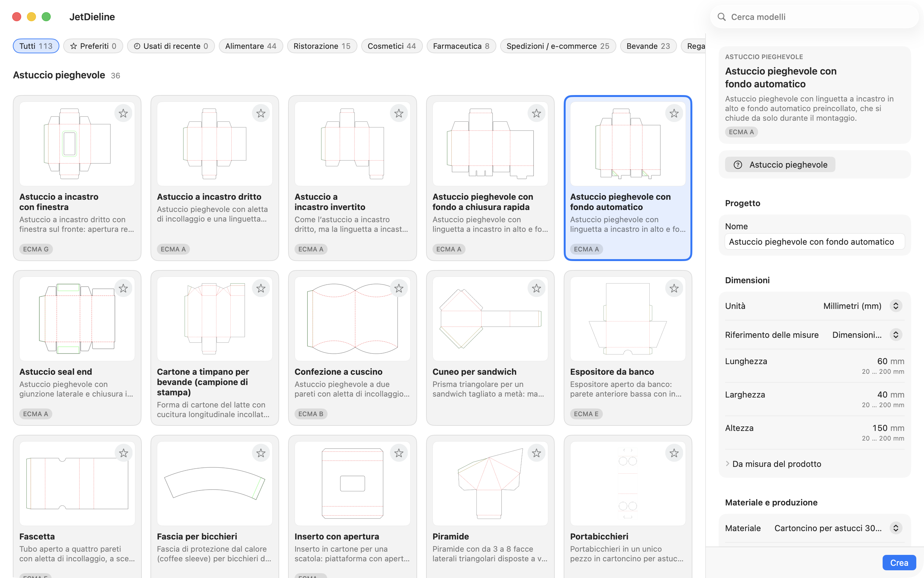This screenshot has width=924, height=578.
Task: Filter by Spedizioni / e-commerce category
Action: [558, 46]
